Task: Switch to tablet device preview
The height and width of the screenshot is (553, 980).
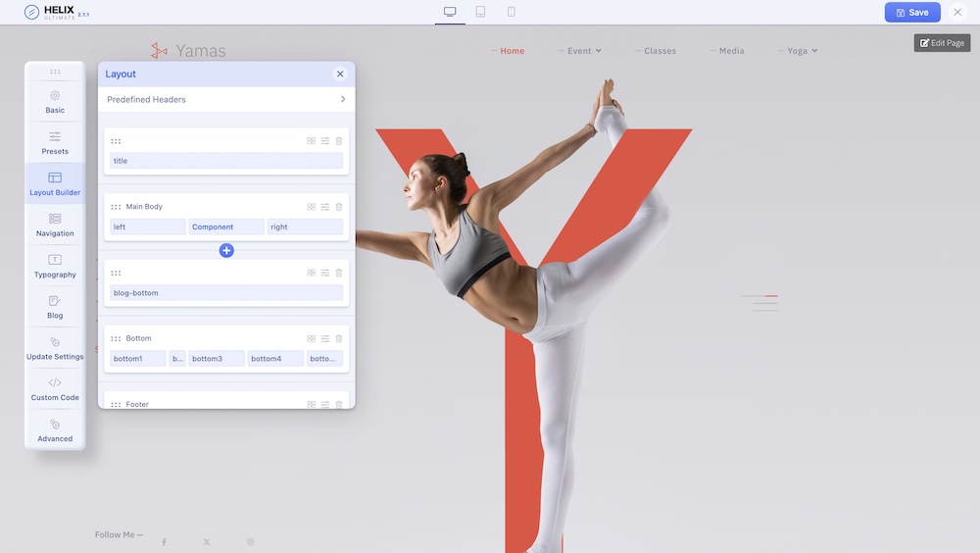Action: click(480, 12)
